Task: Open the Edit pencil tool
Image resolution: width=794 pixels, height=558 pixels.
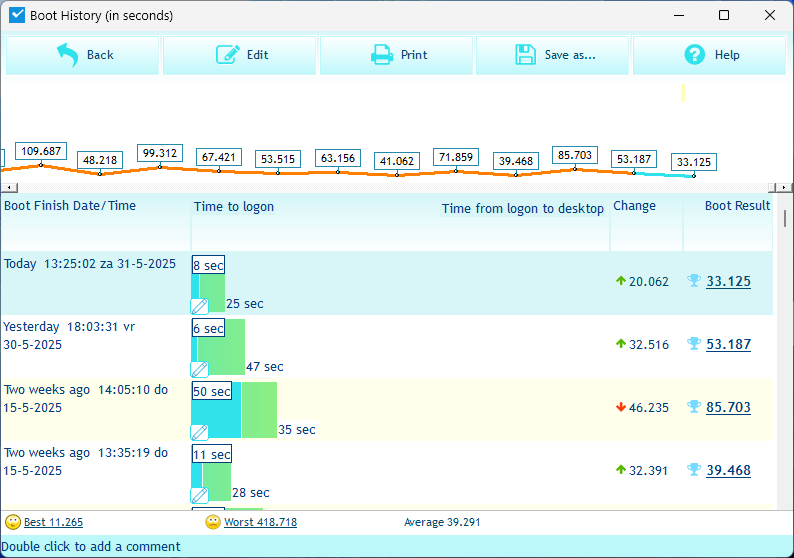Action: [240, 55]
